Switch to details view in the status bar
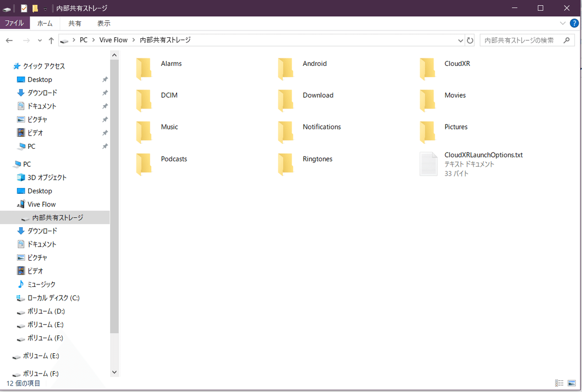This screenshot has height=392, width=582. 559,383
